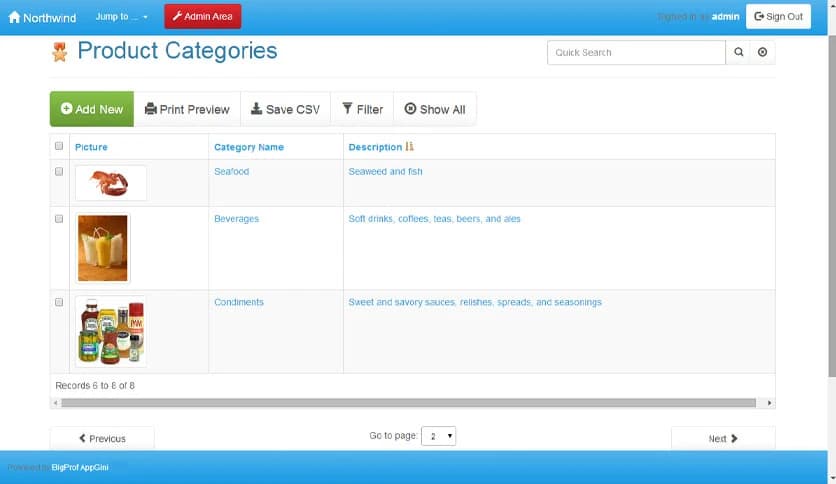836x484 pixels.
Task: Open the BigProf AppGini link
Action: pos(80,467)
